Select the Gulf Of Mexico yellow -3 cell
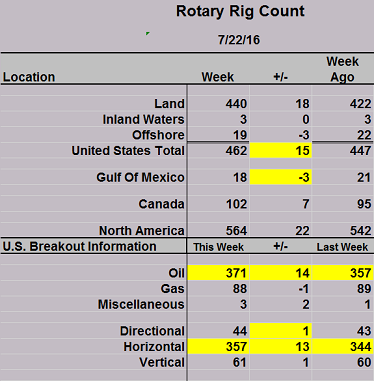The image size is (374, 381). click(281, 177)
